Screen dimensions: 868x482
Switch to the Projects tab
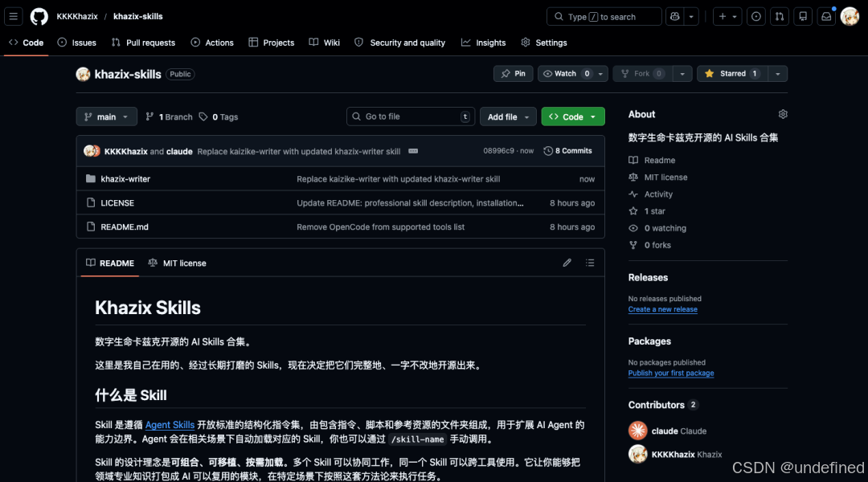click(272, 43)
